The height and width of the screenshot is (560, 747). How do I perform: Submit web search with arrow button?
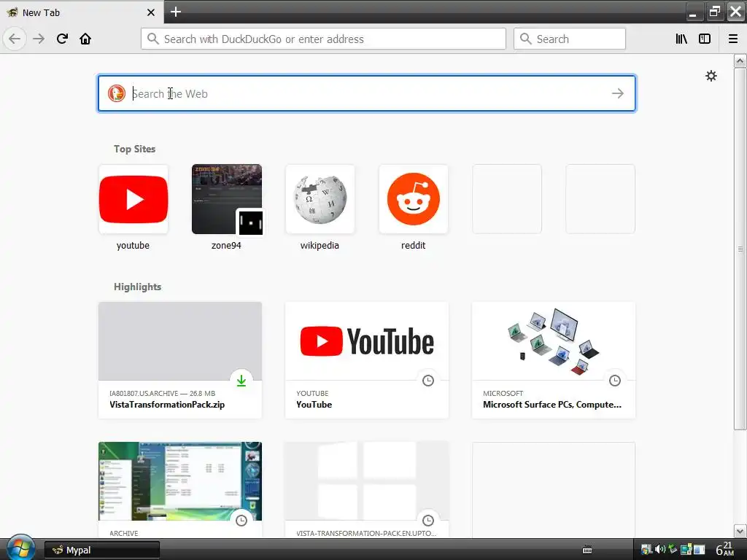618,93
